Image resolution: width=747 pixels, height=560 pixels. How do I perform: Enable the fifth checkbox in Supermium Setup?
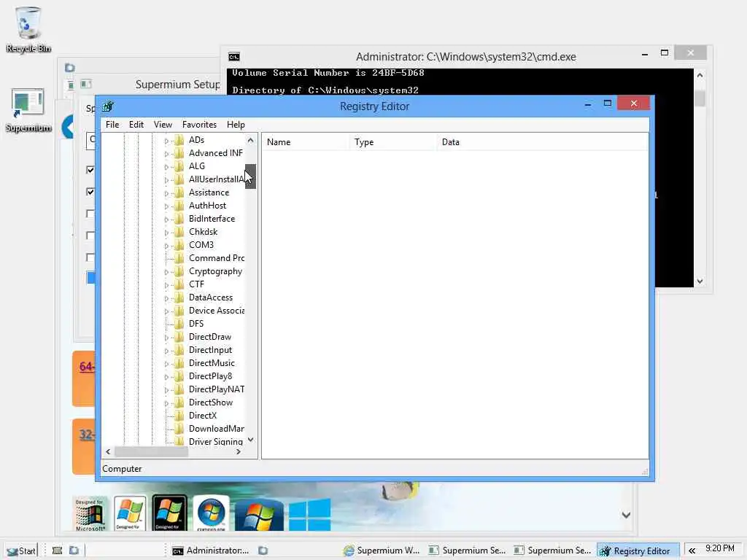coord(90,257)
